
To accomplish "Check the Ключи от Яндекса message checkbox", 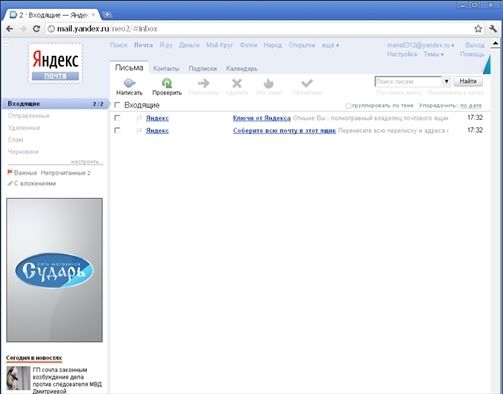I will (117, 118).
